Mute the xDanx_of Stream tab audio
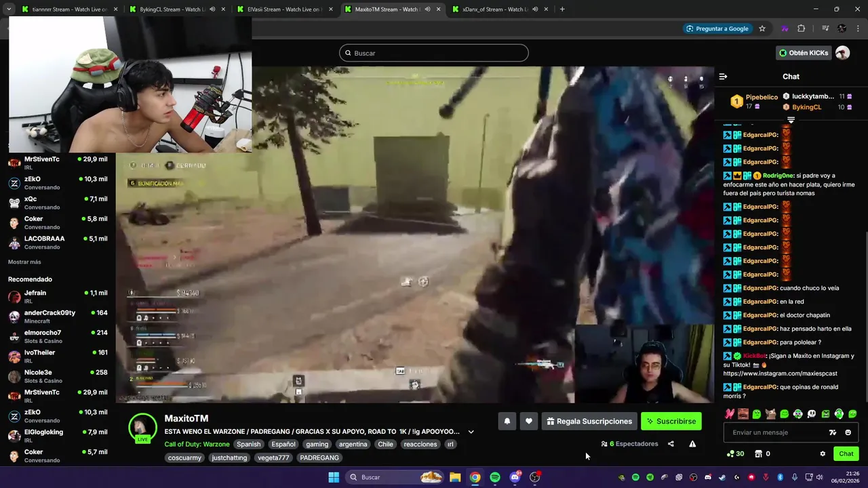Viewport: 868px width, 488px height. click(x=535, y=9)
